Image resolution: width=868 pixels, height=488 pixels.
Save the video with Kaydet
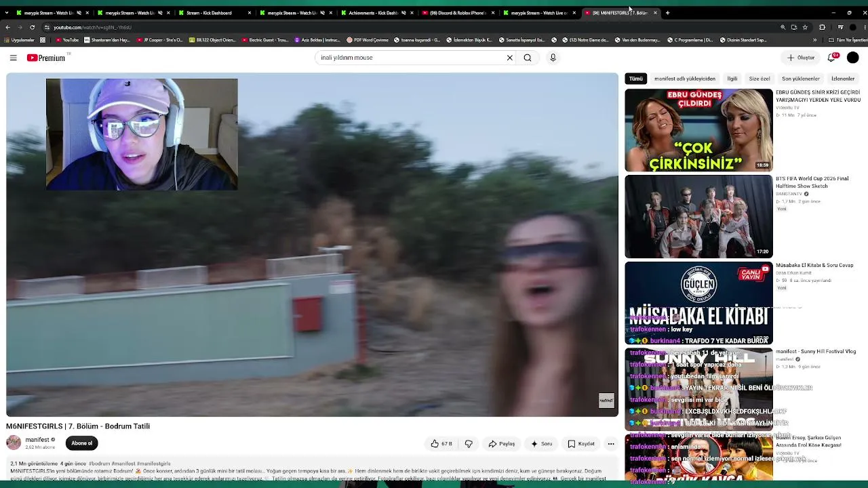tap(581, 444)
